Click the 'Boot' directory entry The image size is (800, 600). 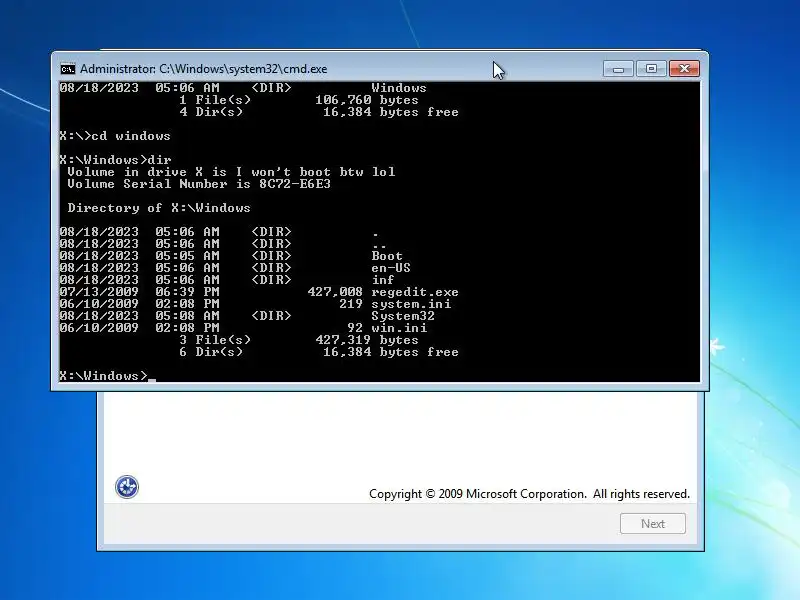387,256
